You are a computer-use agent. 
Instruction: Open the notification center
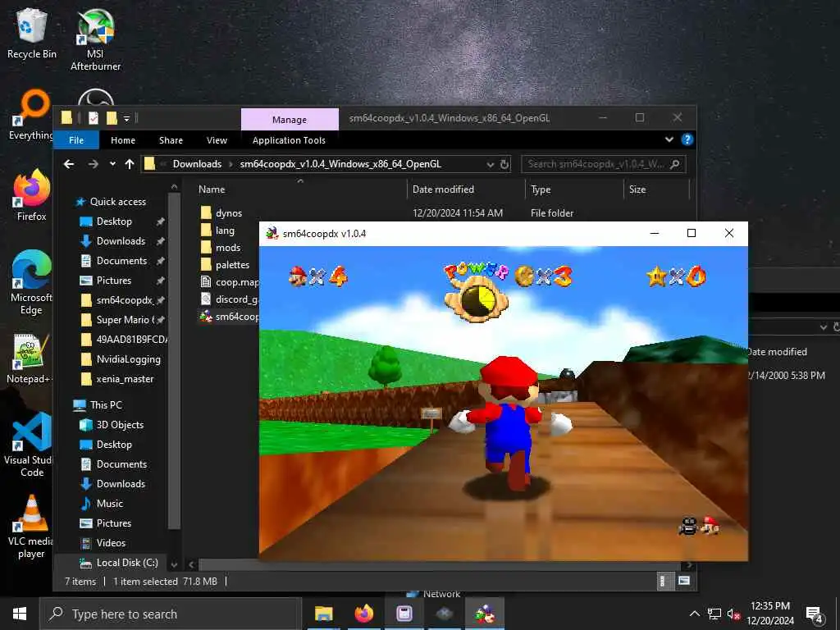click(x=814, y=614)
